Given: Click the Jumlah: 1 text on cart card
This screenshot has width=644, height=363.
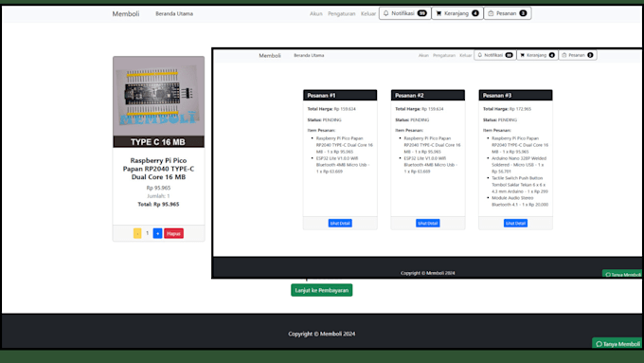Looking at the screenshot, I should click(158, 195).
